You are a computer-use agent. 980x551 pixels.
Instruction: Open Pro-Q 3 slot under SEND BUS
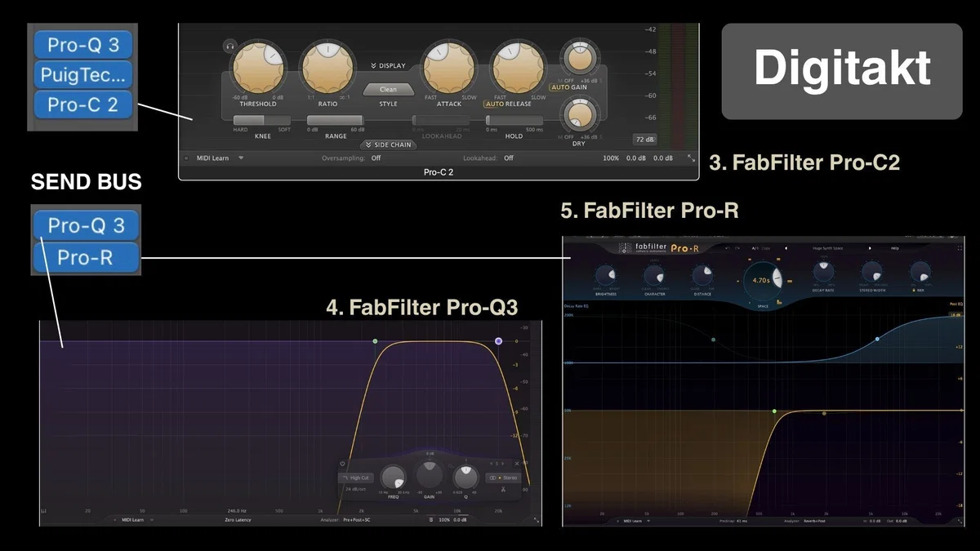(86, 225)
